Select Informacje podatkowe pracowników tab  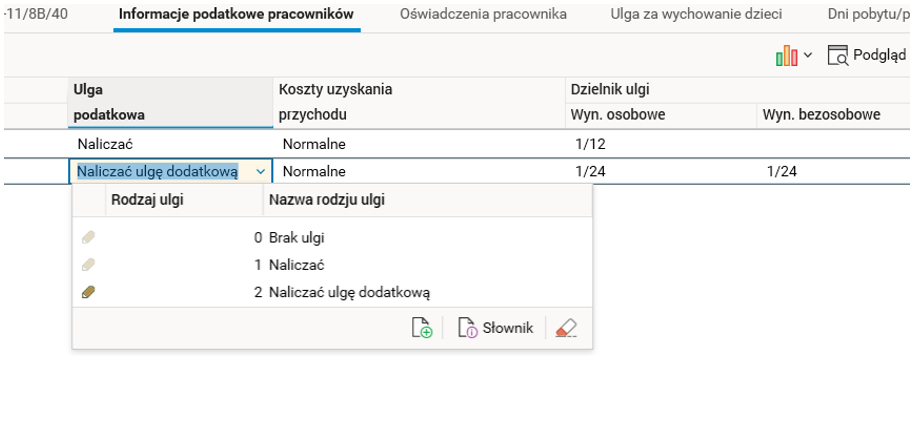click(236, 15)
